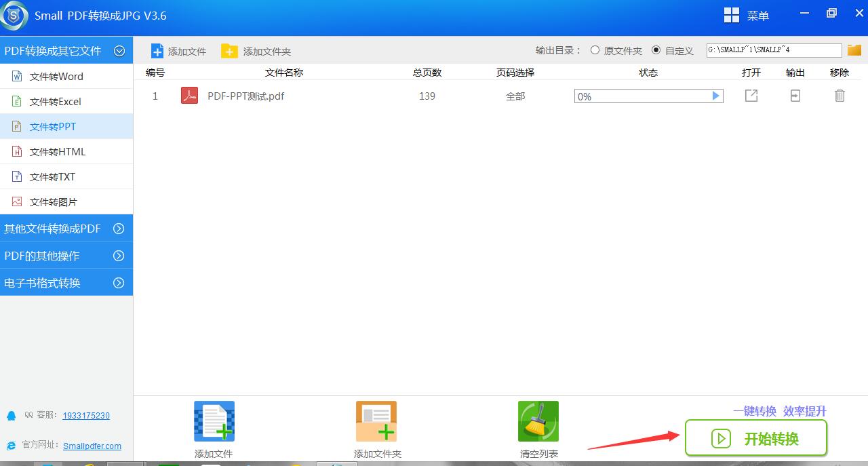This screenshot has width=868, height=466.
Task: Select the 自定义 output radio button
Action: (656, 50)
